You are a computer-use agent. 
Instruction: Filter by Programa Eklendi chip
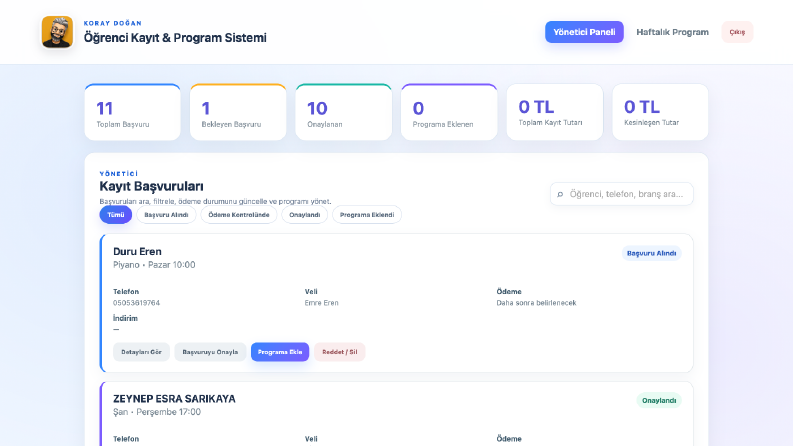[x=367, y=215]
